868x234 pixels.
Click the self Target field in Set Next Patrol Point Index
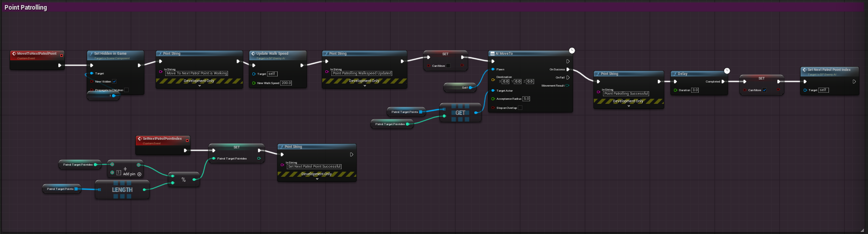tap(823, 90)
